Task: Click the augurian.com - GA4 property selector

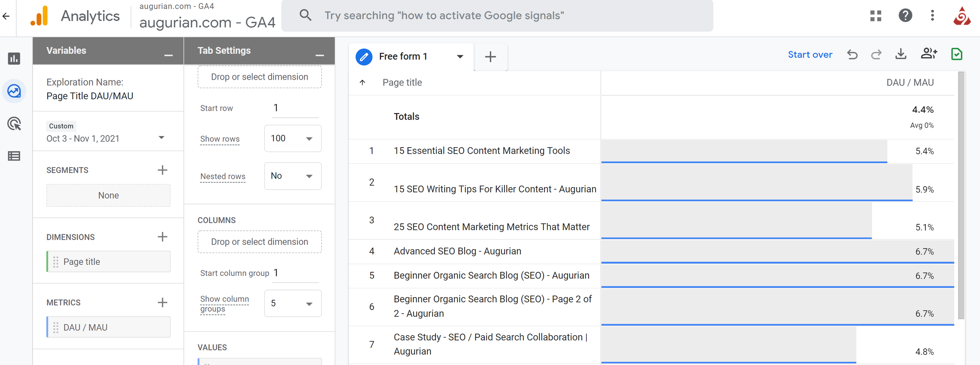Action: click(x=207, y=16)
